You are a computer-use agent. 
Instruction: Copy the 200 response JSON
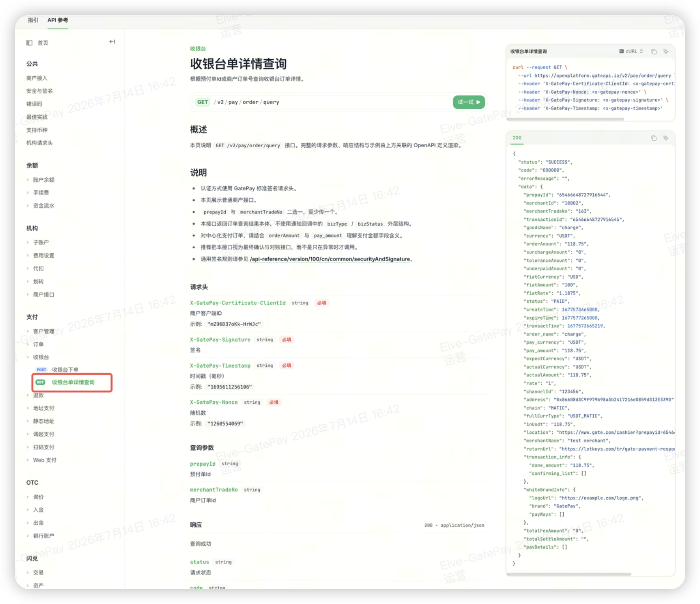(x=654, y=138)
